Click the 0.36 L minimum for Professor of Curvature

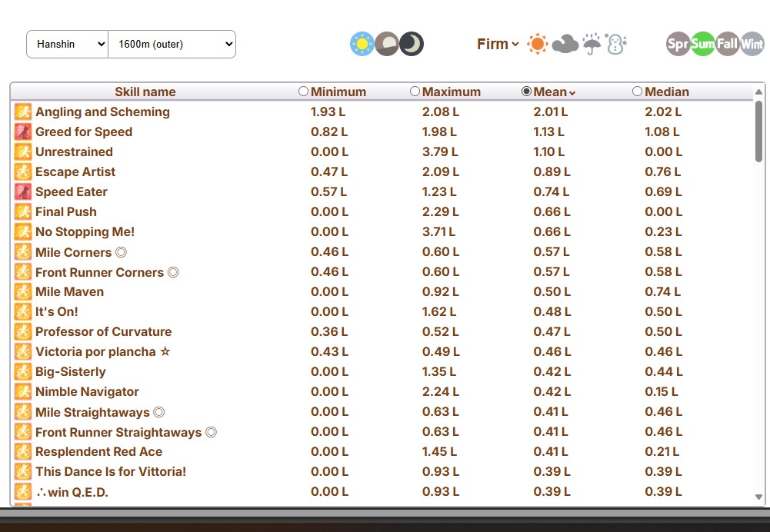[x=329, y=332]
